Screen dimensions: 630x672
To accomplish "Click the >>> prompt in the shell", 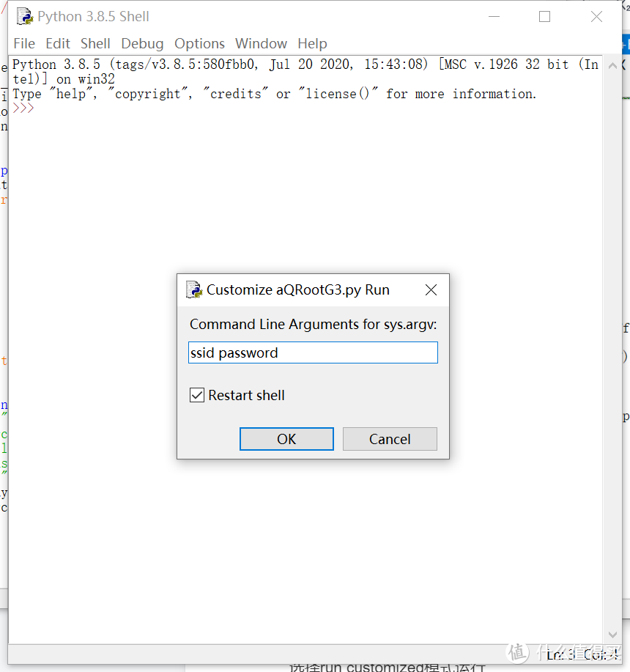I will tap(23, 108).
